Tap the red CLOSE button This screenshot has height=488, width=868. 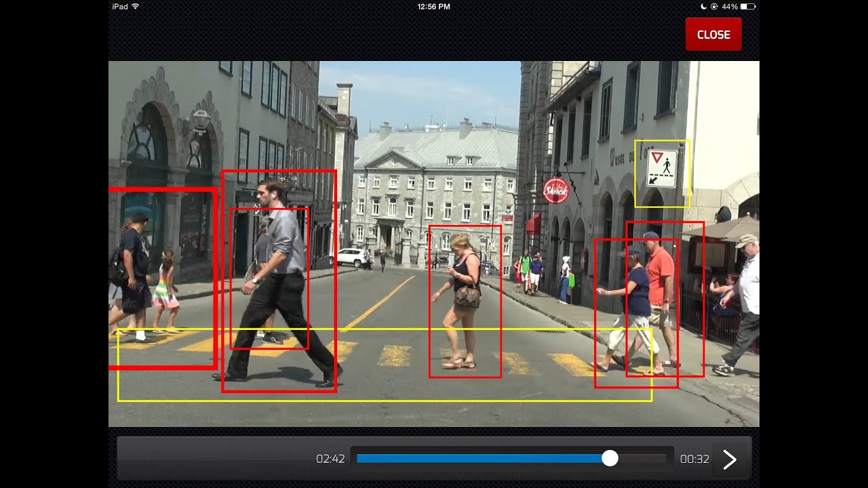(713, 35)
